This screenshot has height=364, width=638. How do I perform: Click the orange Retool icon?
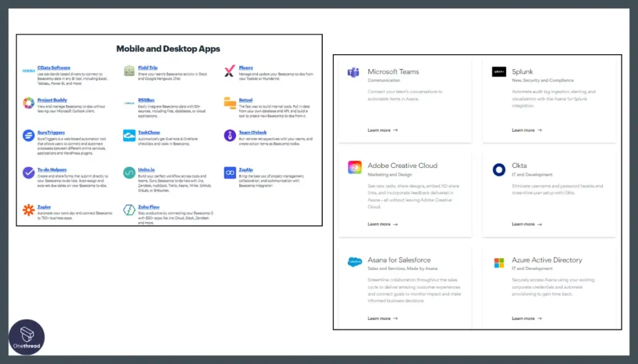230,103
